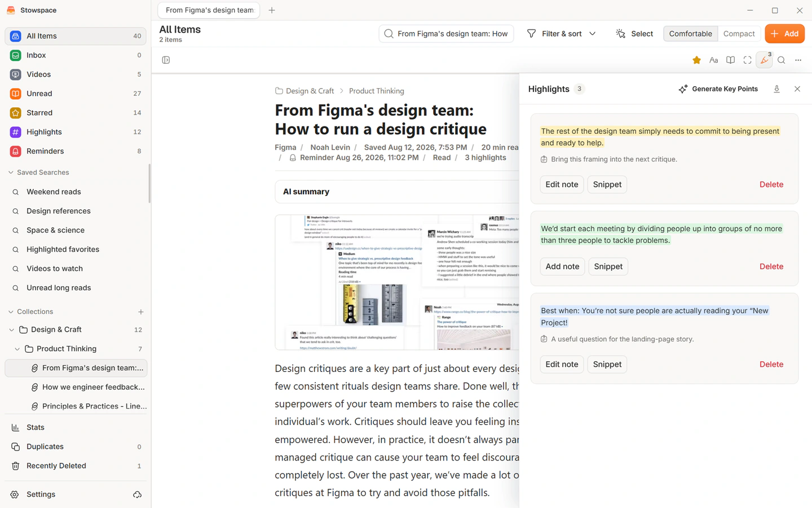Open All Items in sidebar
This screenshot has height=508, width=812.
pos(76,36)
